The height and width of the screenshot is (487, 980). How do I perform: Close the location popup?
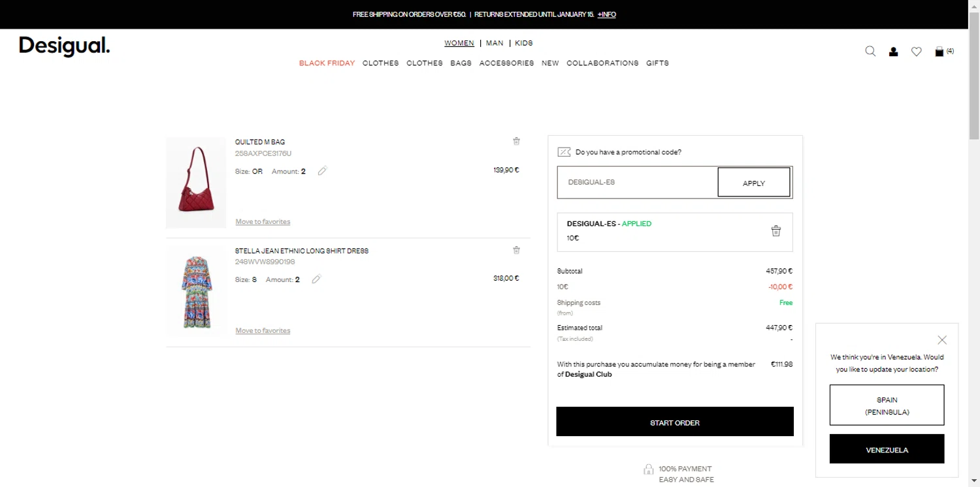(x=942, y=340)
